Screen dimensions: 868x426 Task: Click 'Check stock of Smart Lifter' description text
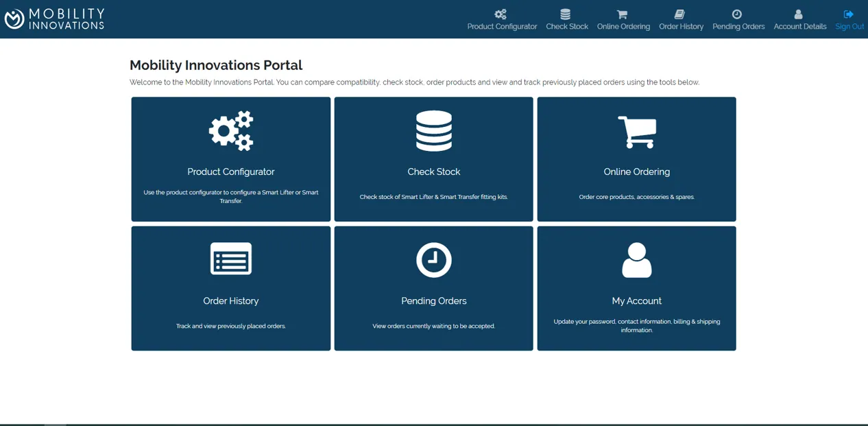(434, 197)
